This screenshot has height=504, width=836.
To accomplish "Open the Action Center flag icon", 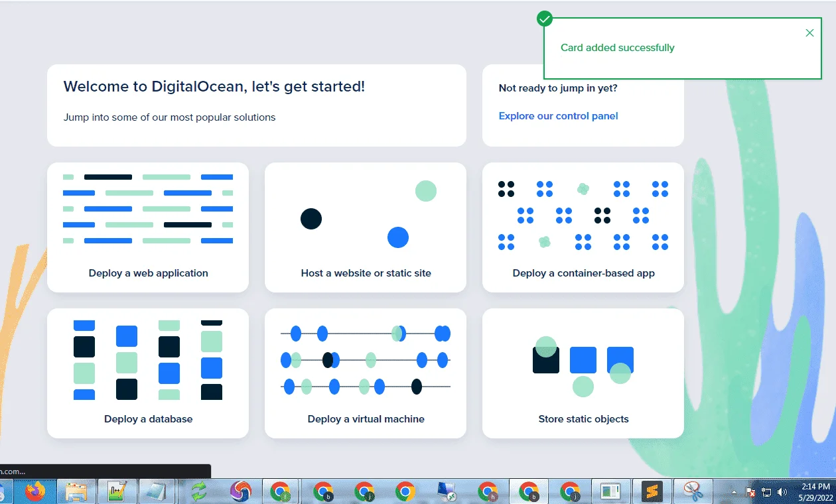I will coord(751,492).
